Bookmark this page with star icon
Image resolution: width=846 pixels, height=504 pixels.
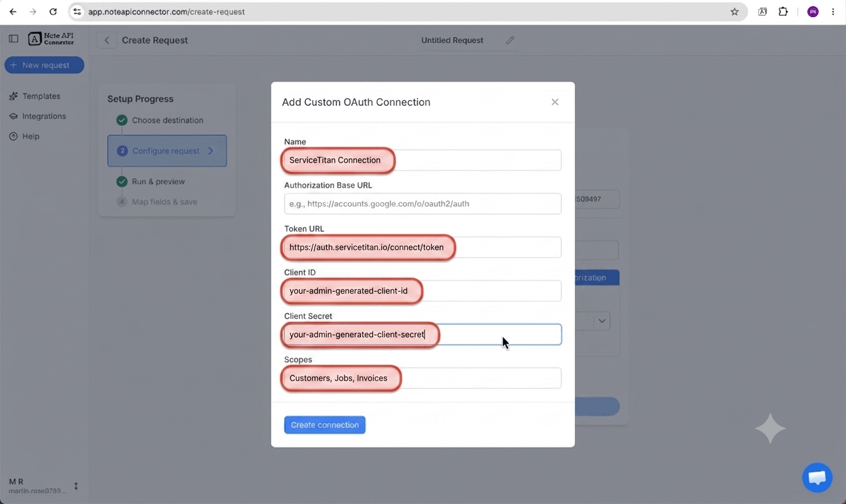735,12
